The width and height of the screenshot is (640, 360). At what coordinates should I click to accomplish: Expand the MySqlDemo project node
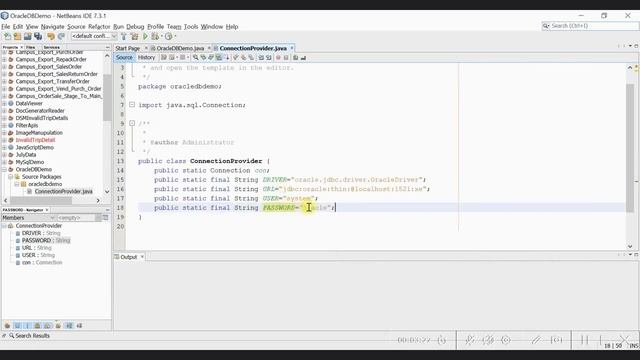click(x=4, y=162)
